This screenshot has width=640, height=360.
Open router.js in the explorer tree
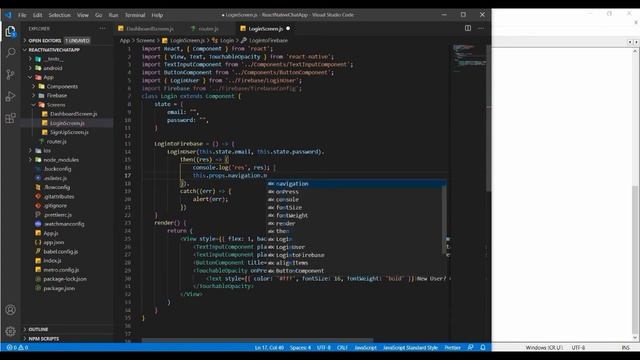56,142
